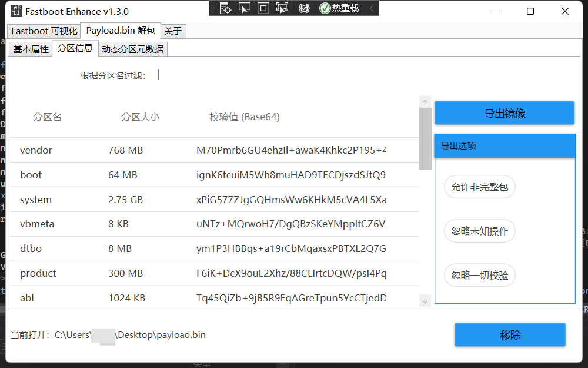
Task: Toggle Display Layout Adorners square icon
Action: [263, 8]
